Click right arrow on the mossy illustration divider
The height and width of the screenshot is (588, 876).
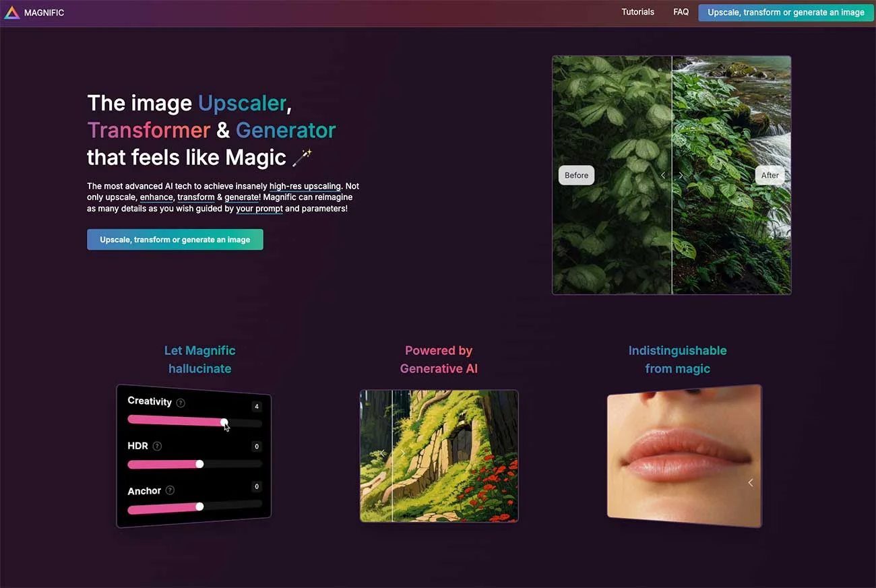tap(402, 453)
